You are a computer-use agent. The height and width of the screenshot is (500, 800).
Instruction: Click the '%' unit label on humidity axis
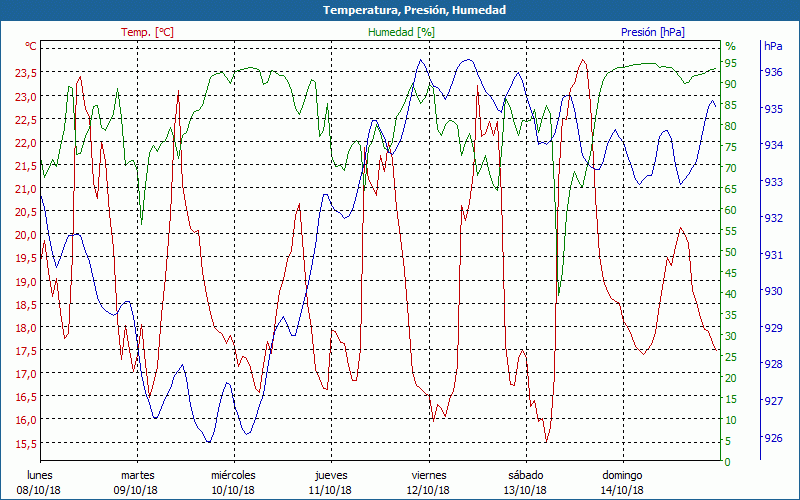[x=731, y=46]
